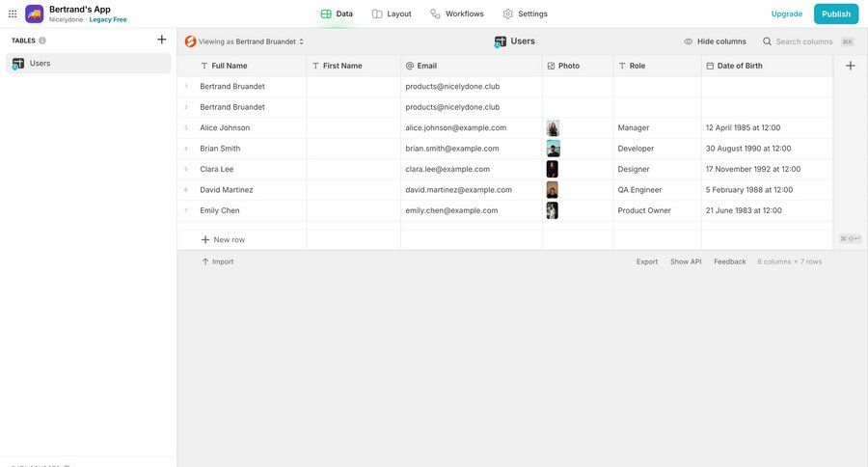Select the 21 June 1983 date cell

click(x=768, y=210)
